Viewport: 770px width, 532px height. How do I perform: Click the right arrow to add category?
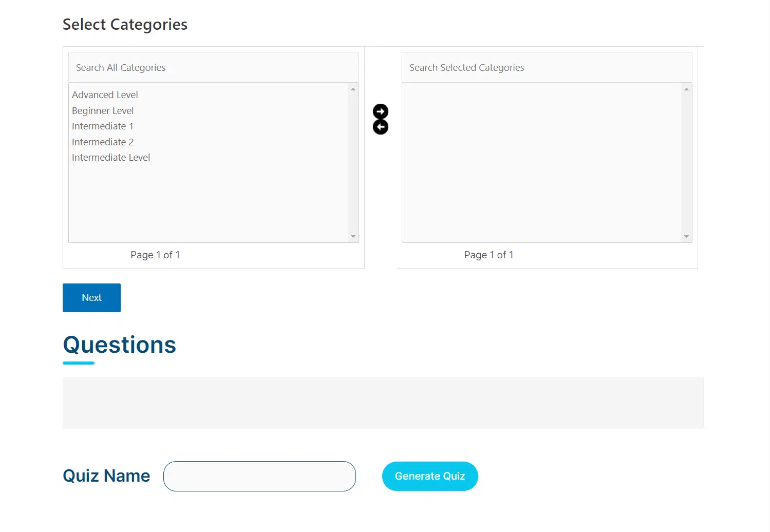tap(381, 111)
